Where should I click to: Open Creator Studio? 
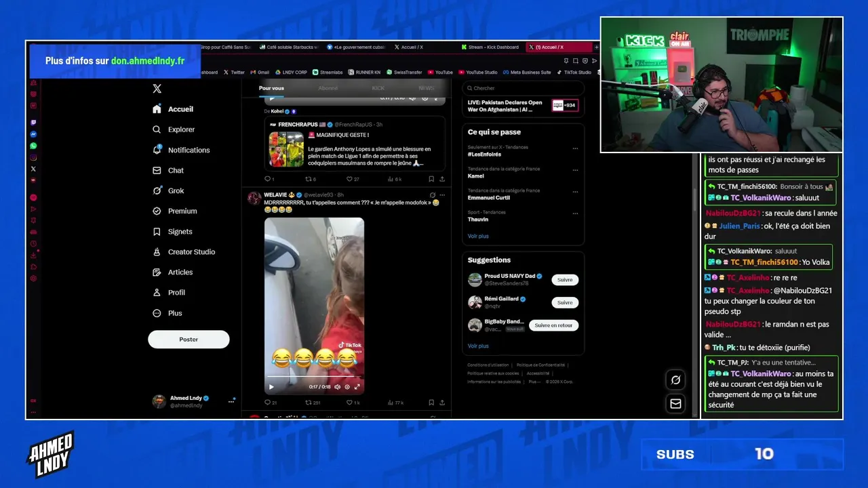(184, 251)
